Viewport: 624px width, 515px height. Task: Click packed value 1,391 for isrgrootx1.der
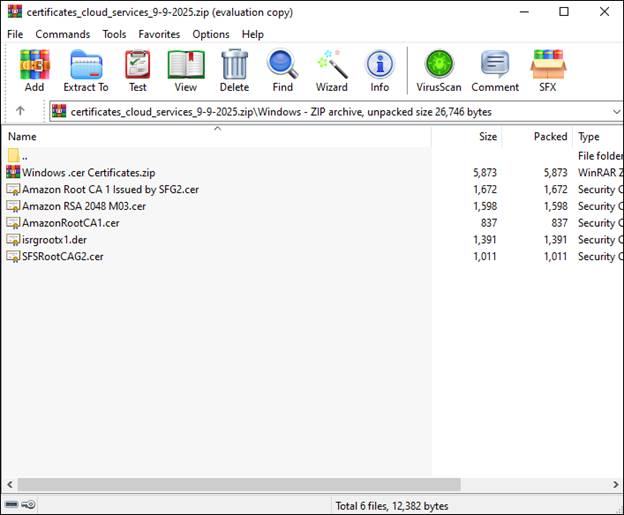coord(555,240)
